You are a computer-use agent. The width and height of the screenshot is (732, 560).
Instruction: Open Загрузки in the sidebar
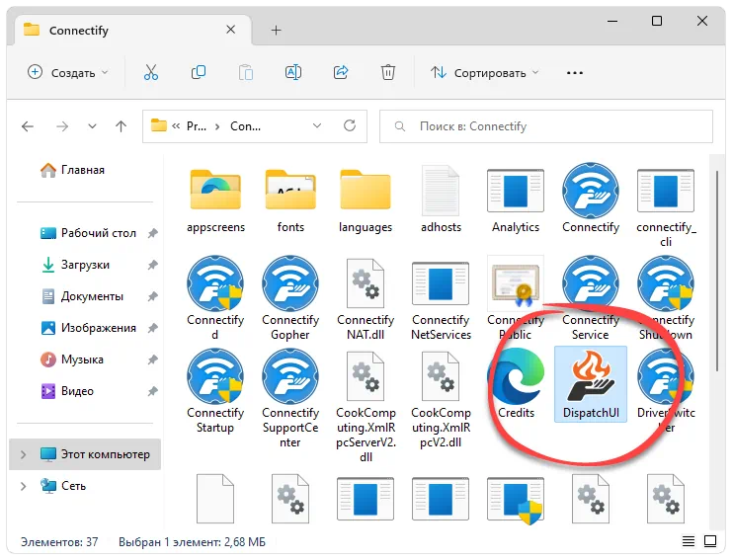click(87, 265)
